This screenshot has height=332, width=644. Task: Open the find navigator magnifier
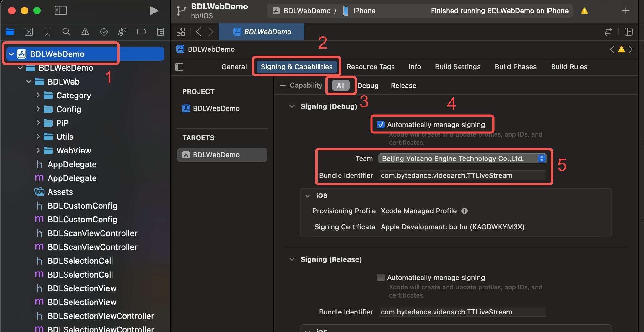pyautogui.click(x=66, y=32)
